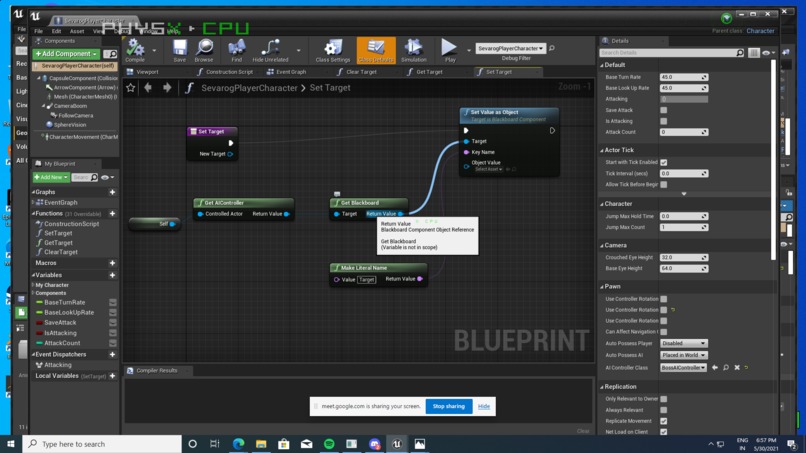Toggle Save Attack checkbox
The image size is (806, 453).
(664, 110)
